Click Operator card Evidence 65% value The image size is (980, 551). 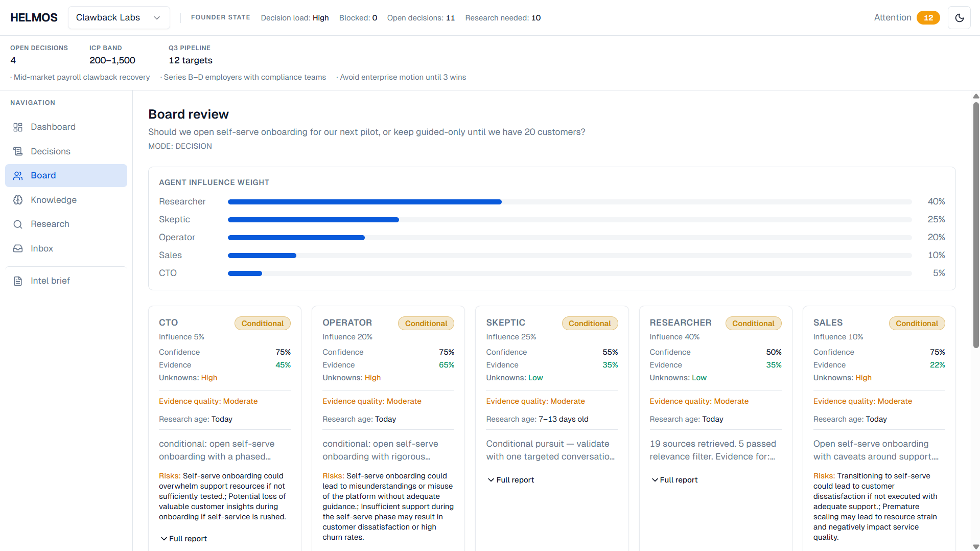click(x=447, y=365)
